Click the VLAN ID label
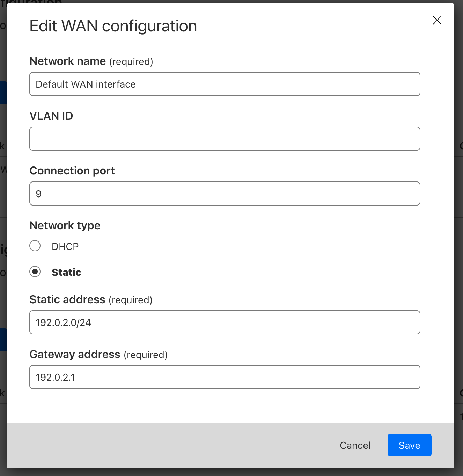 [x=51, y=116]
